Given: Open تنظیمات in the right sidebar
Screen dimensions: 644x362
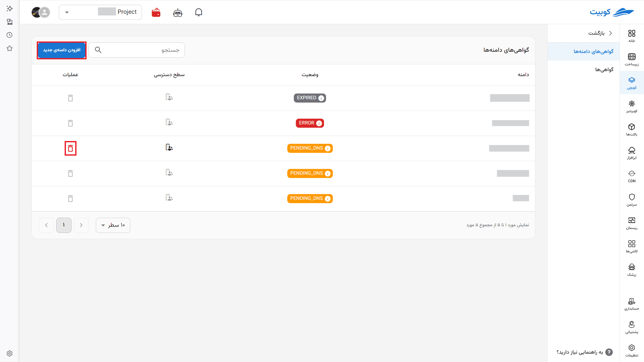Looking at the screenshot, I should click(x=632, y=351).
